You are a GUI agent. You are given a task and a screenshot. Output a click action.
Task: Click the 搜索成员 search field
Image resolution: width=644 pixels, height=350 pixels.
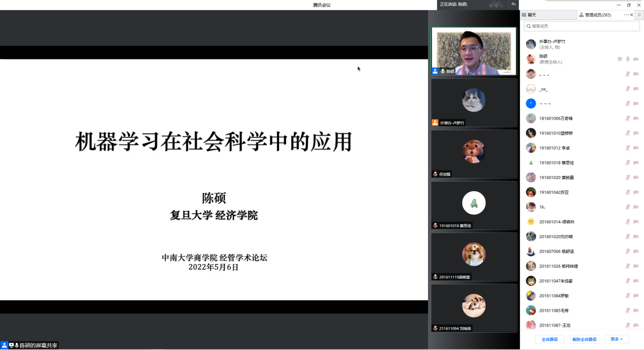coord(581,26)
